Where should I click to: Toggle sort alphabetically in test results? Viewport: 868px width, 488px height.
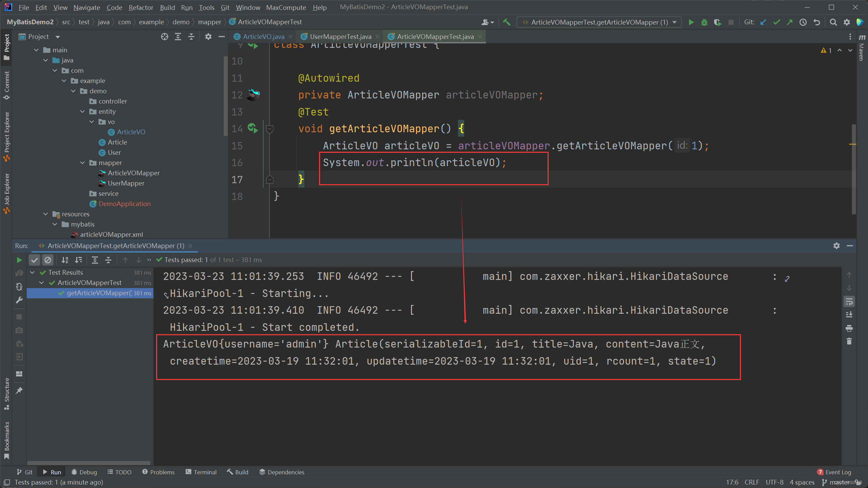(65, 260)
